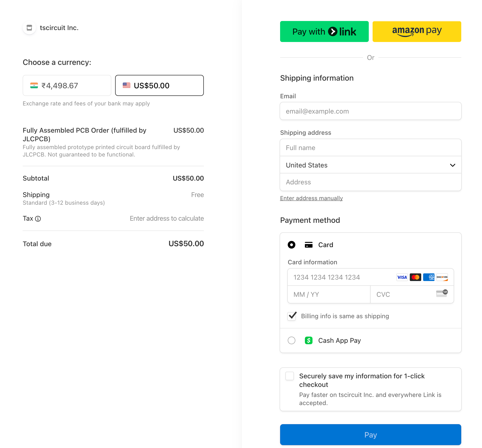This screenshot has height=448, width=482.
Task: Uncheck Billing info same as shipping
Action: pos(292,316)
